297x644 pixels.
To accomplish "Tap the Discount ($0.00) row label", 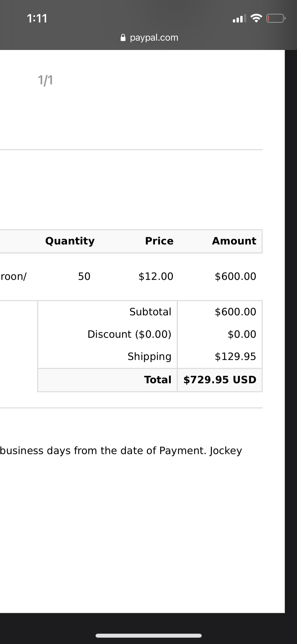I will [x=129, y=334].
